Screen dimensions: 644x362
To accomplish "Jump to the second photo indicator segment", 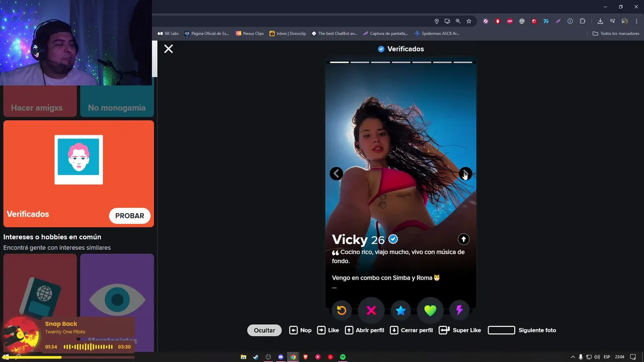I will click(360, 62).
